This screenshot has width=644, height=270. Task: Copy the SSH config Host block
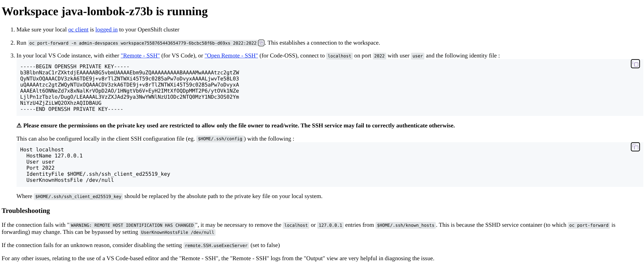(x=635, y=147)
